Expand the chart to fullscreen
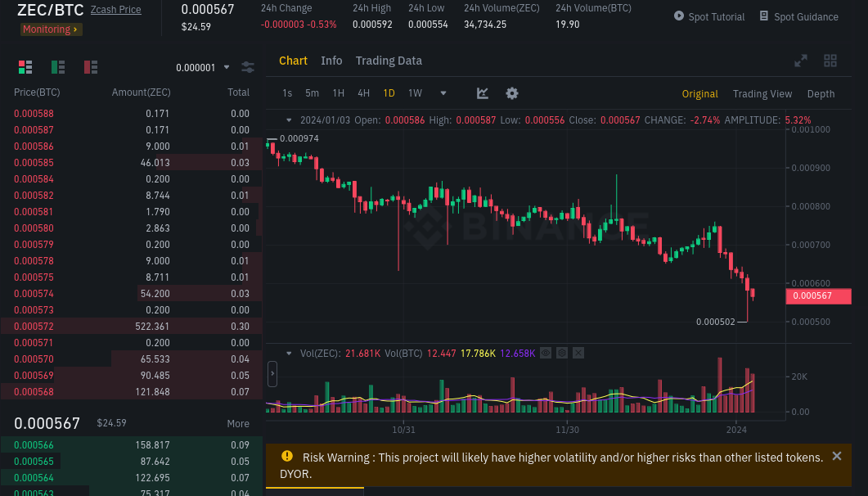Viewport: 868px width, 496px height. coord(801,61)
